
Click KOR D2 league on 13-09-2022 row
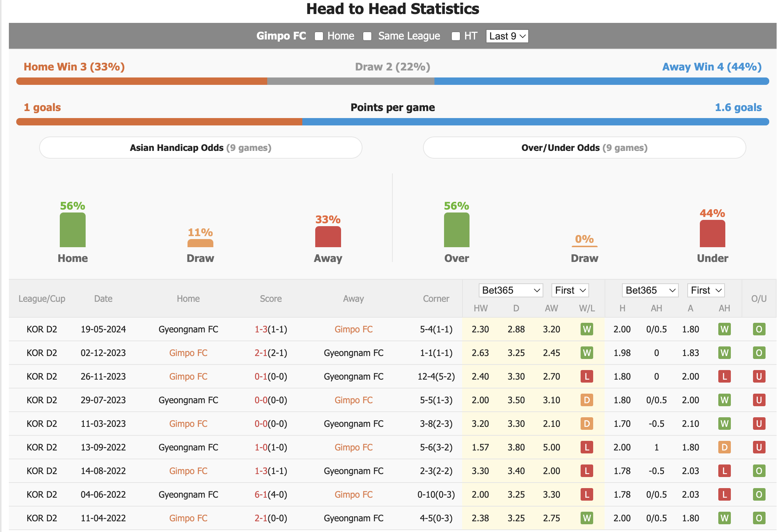pos(42,447)
